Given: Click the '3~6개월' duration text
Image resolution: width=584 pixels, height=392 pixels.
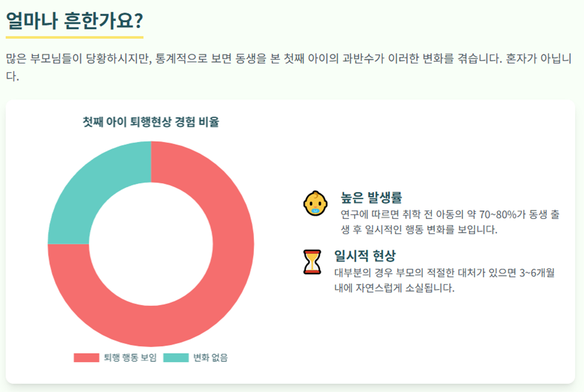Looking at the screenshot, I should pyautogui.click(x=535, y=273).
